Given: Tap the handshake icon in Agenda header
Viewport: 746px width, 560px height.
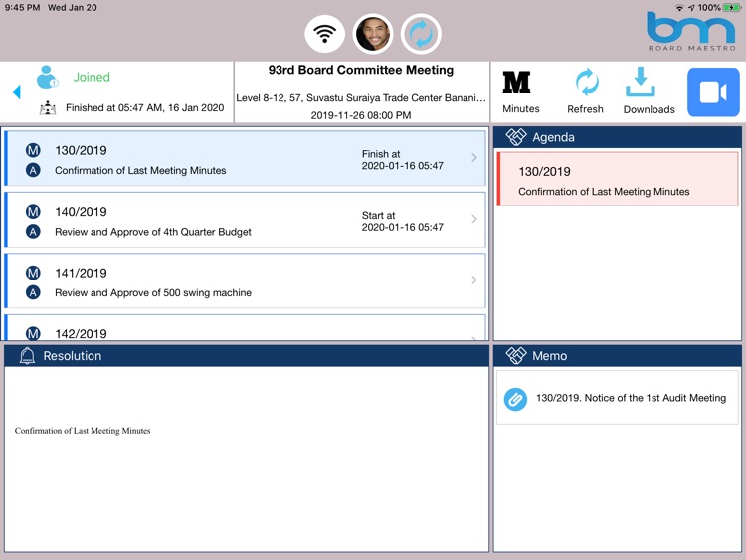Looking at the screenshot, I should click(515, 137).
